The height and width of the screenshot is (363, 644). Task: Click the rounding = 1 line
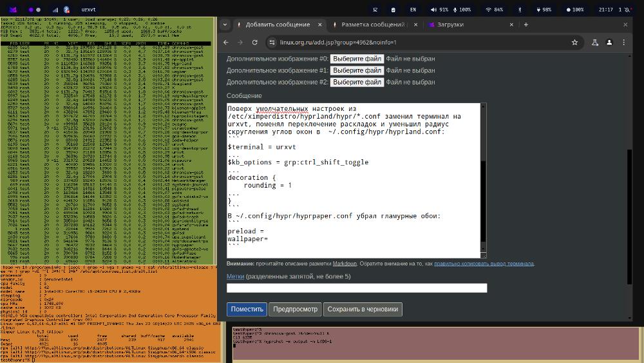[267, 186]
